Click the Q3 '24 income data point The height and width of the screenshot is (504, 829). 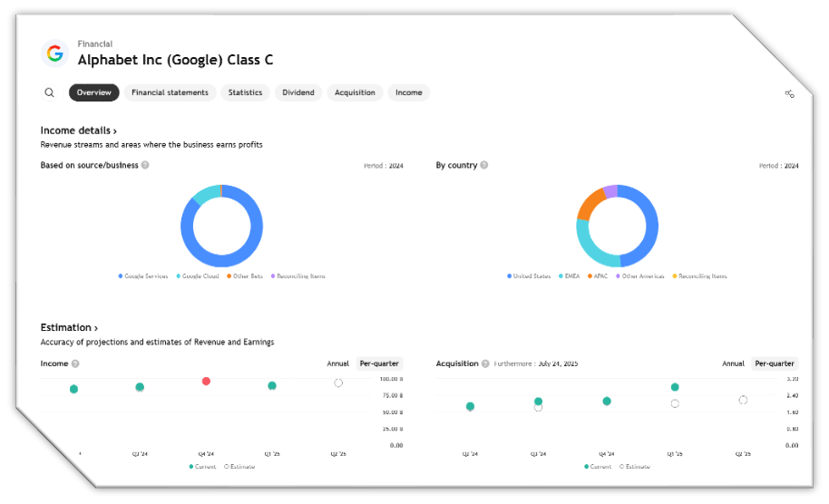(140, 387)
